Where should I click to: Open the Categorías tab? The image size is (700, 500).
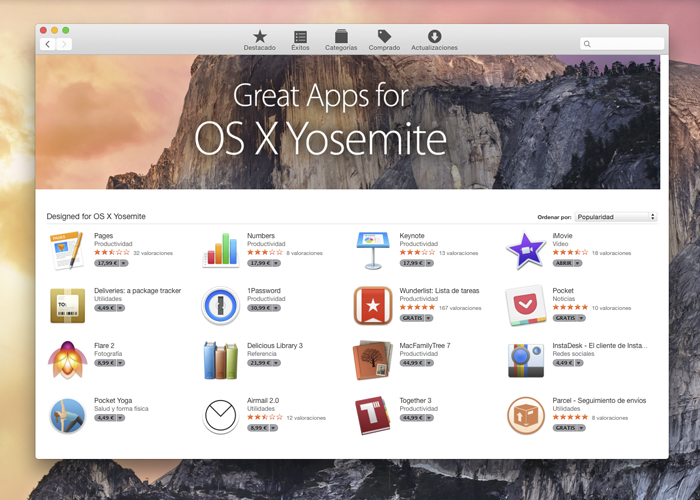pos(341,40)
